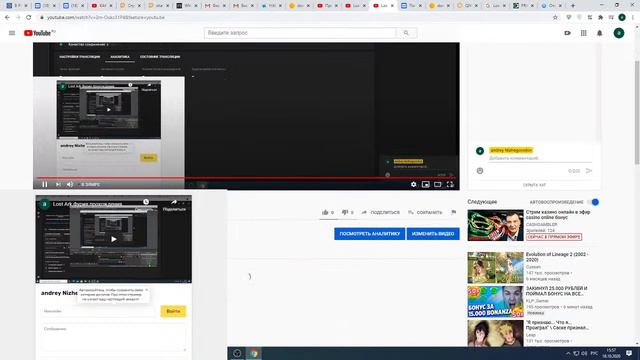
Task: Close the authorization tooltip popup
Action: (x=147, y=290)
